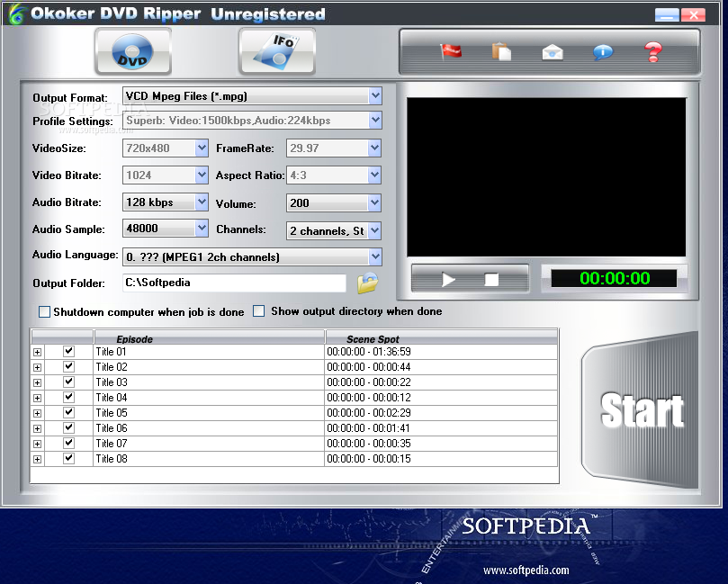Minimize the Okoker DVD Ripper window
The width and height of the screenshot is (728, 584).
667,15
